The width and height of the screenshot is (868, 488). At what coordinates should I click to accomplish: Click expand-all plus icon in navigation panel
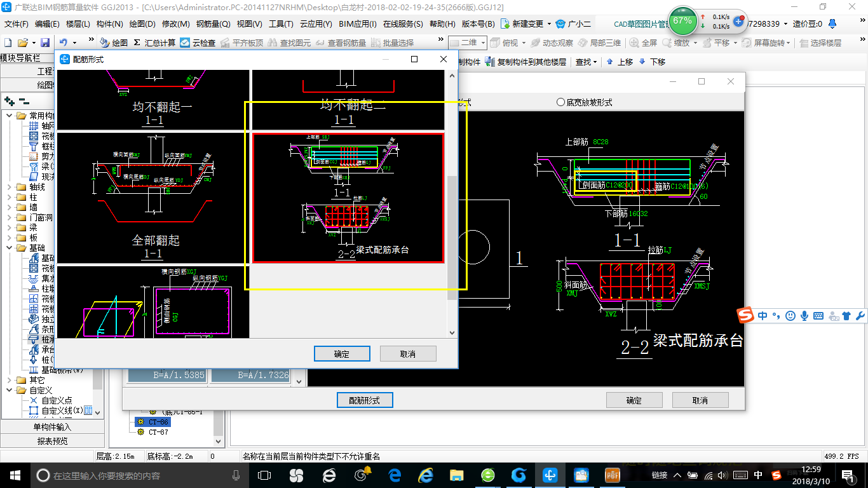pyautogui.click(x=9, y=100)
